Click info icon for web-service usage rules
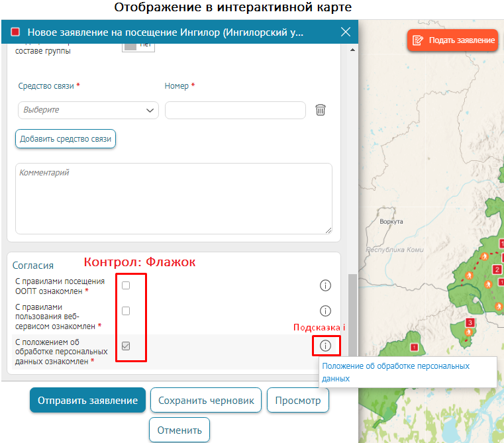This screenshot has width=504, height=443. (x=325, y=311)
